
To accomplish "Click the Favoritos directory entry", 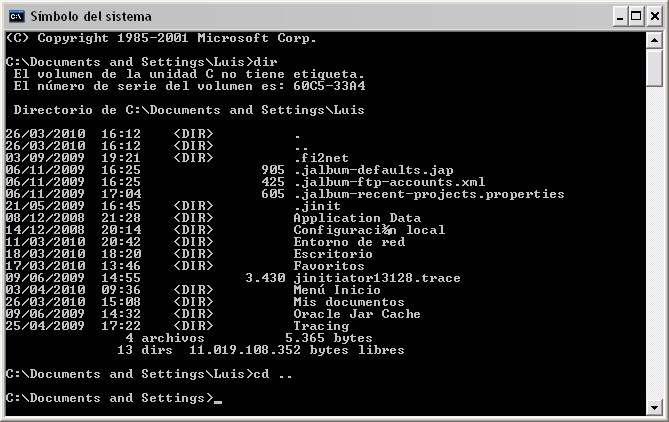I will [x=329, y=266].
